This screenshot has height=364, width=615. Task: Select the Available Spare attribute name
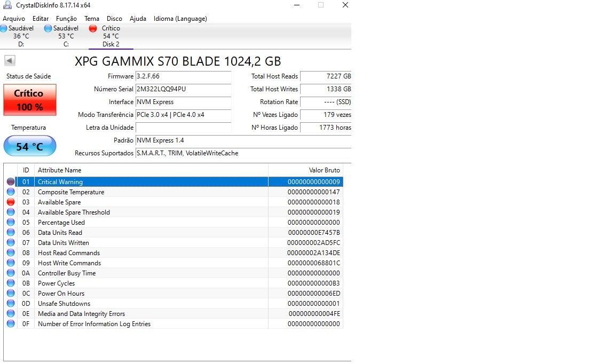pos(59,202)
